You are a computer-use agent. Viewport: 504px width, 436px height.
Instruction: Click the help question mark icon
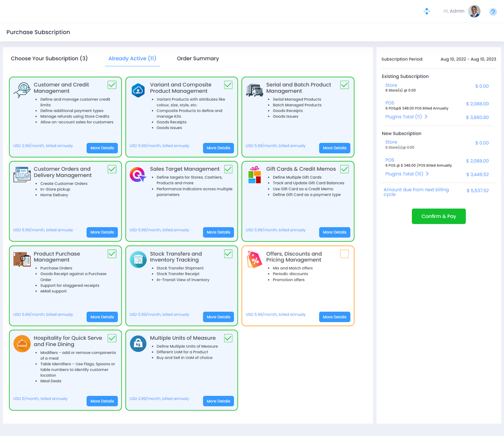pyautogui.click(x=493, y=12)
